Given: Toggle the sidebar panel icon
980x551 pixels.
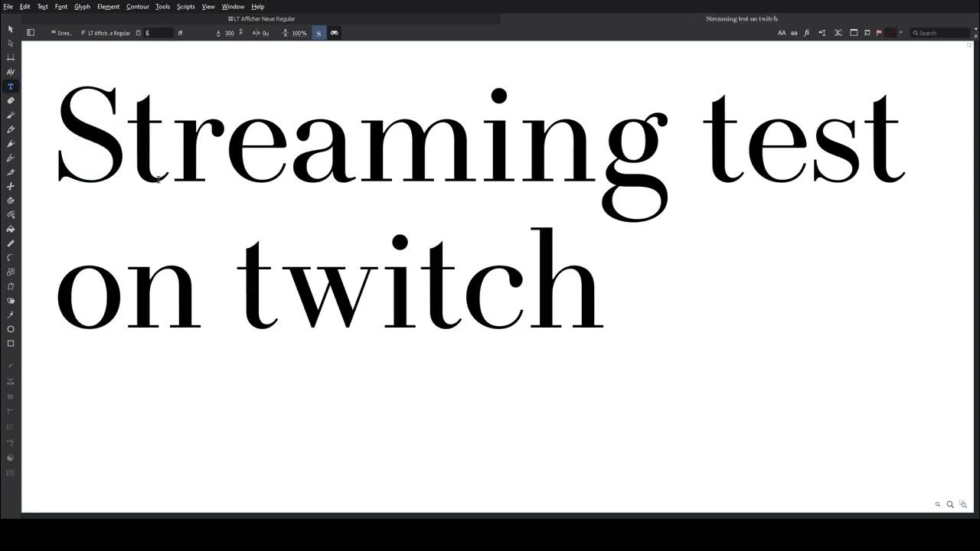Looking at the screenshot, I should pos(31,33).
